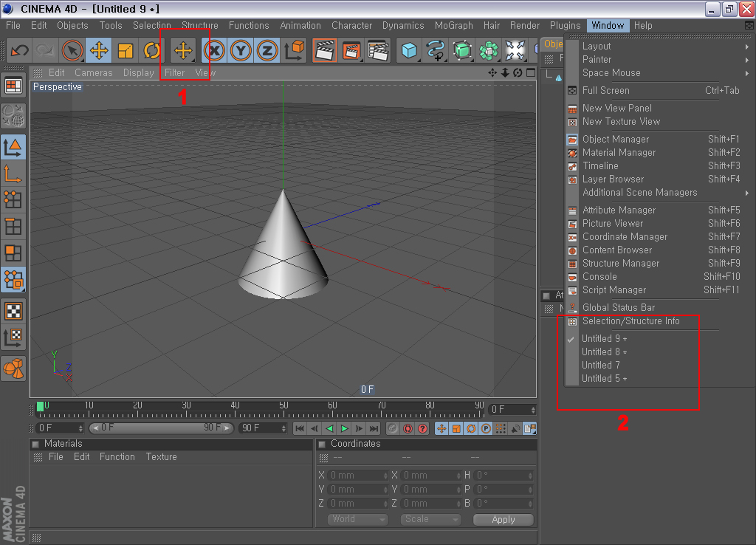The width and height of the screenshot is (756, 545).
Task: Select the Rotate tool
Action: pyautogui.click(x=151, y=50)
